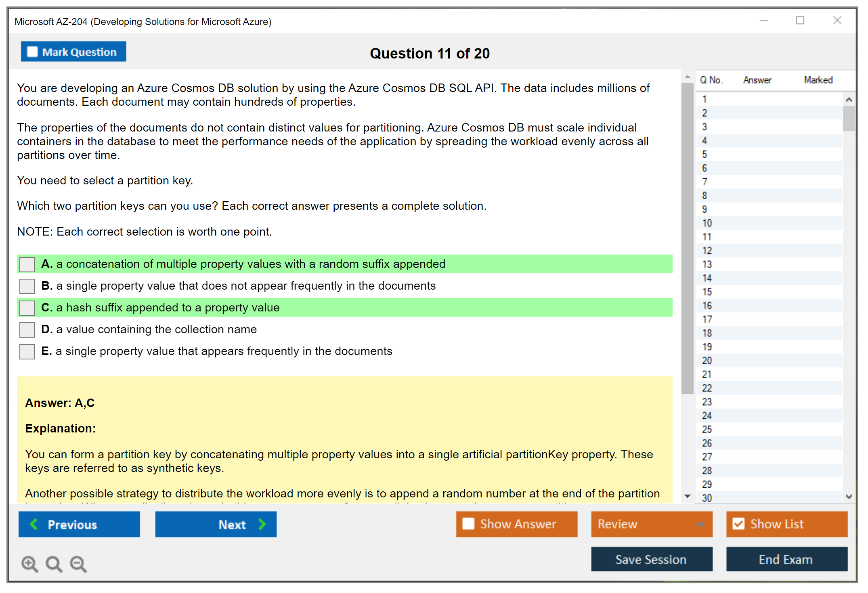Disable the Show List checkbox
This screenshot has width=868, height=593.
[x=738, y=524]
